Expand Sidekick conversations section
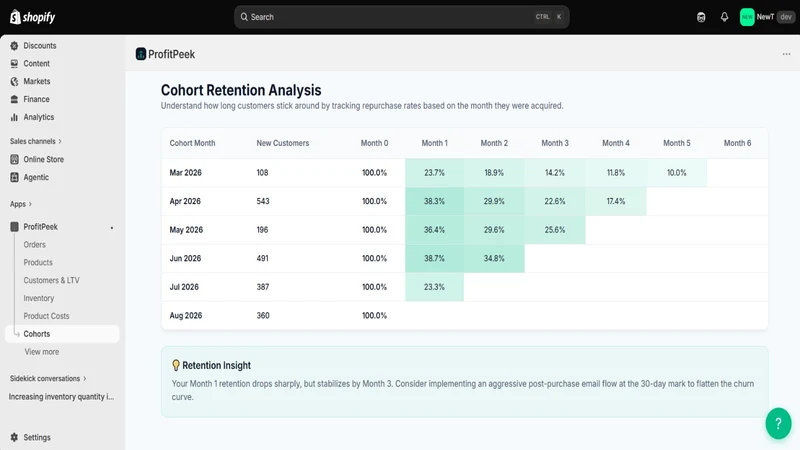 (x=48, y=379)
